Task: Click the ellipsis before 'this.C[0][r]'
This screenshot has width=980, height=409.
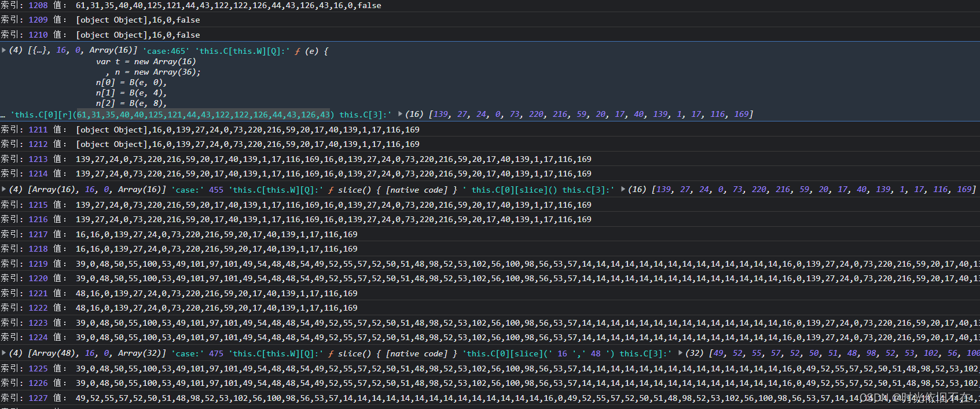Action: click(x=3, y=115)
